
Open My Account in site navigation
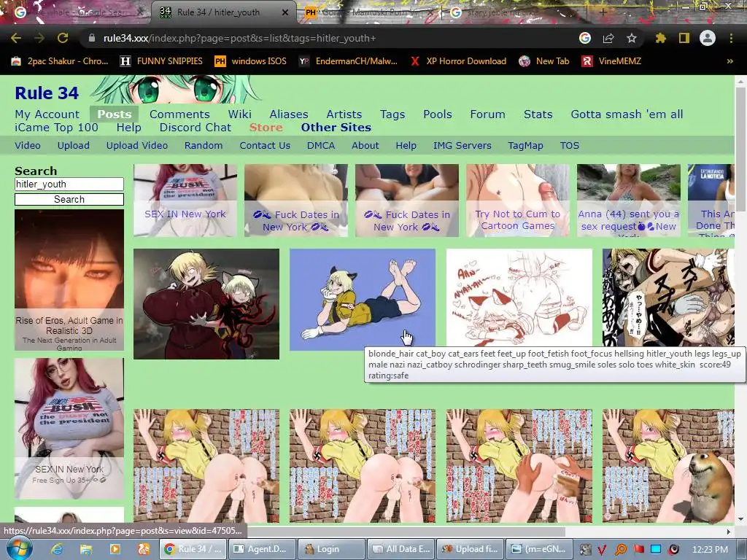pyautogui.click(x=47, y=114)
